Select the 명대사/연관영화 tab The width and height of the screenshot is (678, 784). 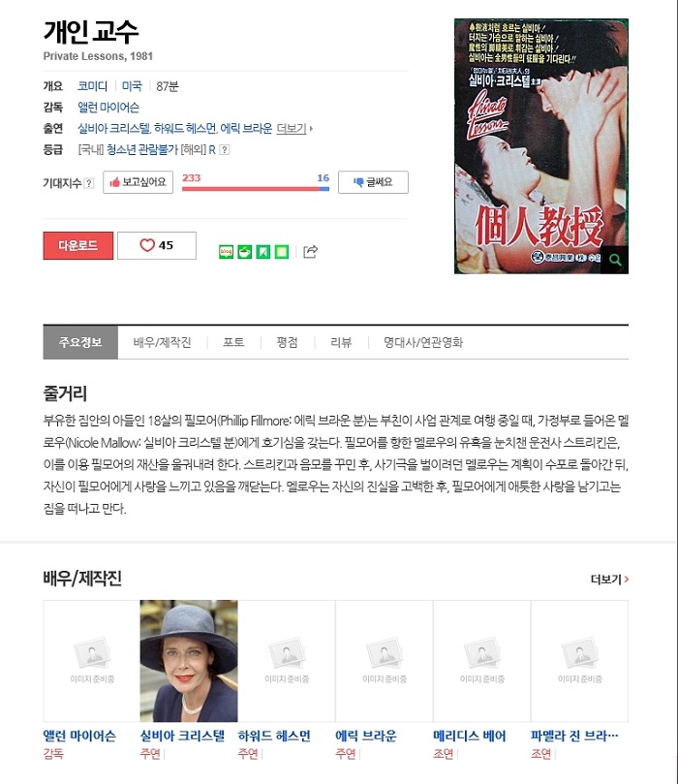[x=423, y=342]
